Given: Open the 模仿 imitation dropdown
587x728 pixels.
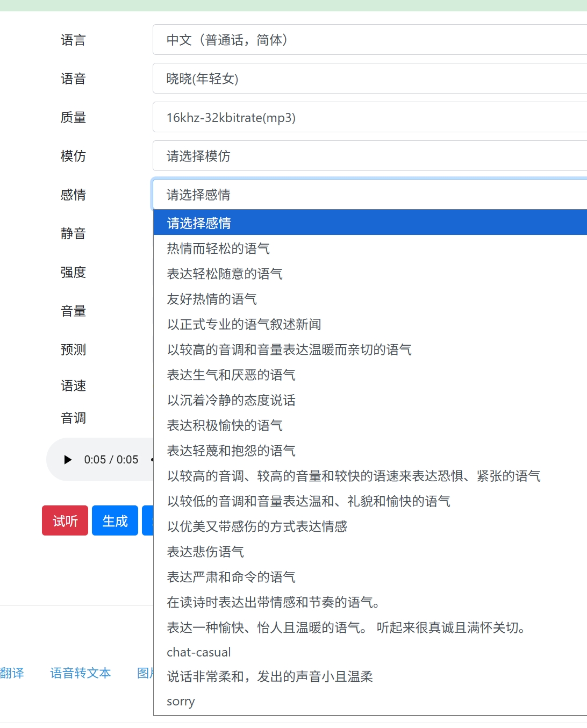Looking at the screenshot, I should point(370,156).
